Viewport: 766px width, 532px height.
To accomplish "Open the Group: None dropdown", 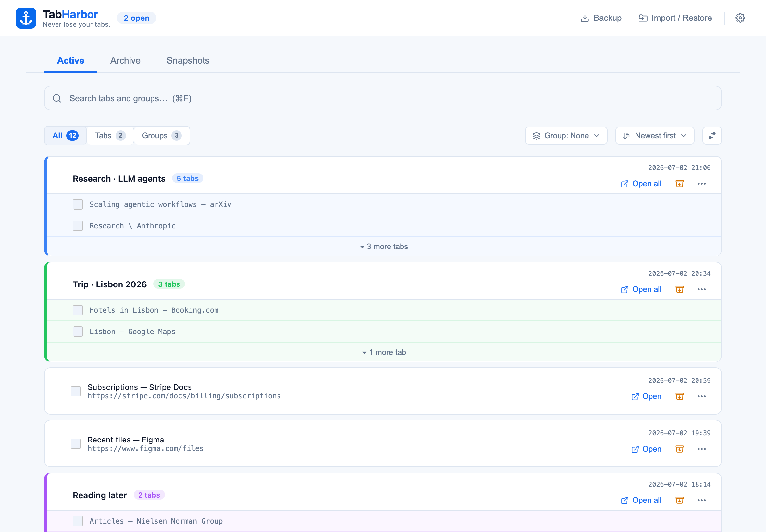I will tap(566, 136).
